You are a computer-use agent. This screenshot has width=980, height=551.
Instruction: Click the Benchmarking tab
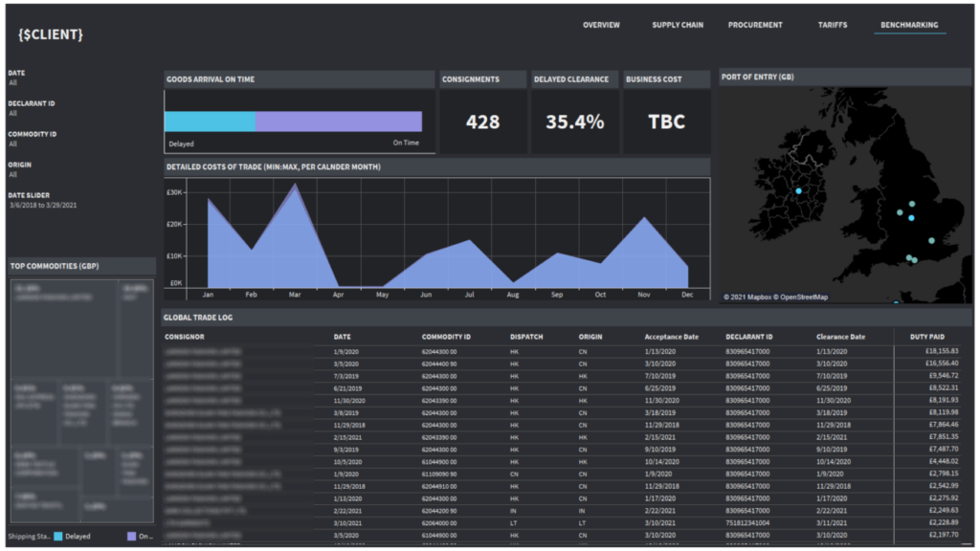tap(909, 25)
